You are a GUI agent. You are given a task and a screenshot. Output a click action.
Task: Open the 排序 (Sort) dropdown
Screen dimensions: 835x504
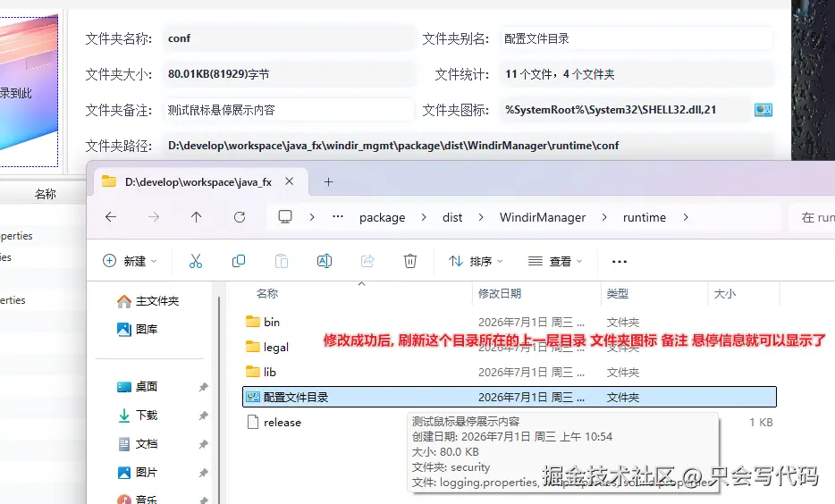[x=476, y=261]
